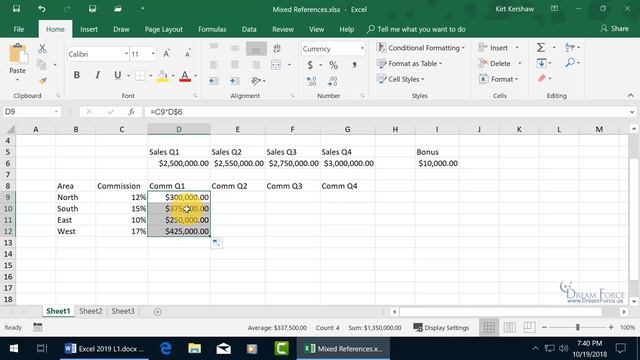Image resolution: width=640 pixels, height=360 pixels.
Task: Toggle Bold formatting
Action: [76, 75]
